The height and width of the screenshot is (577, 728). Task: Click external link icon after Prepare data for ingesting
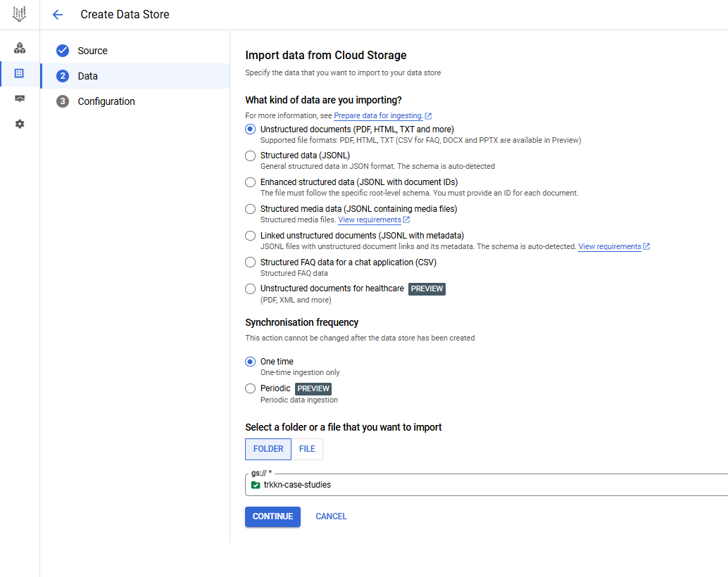tap(428, 116)
